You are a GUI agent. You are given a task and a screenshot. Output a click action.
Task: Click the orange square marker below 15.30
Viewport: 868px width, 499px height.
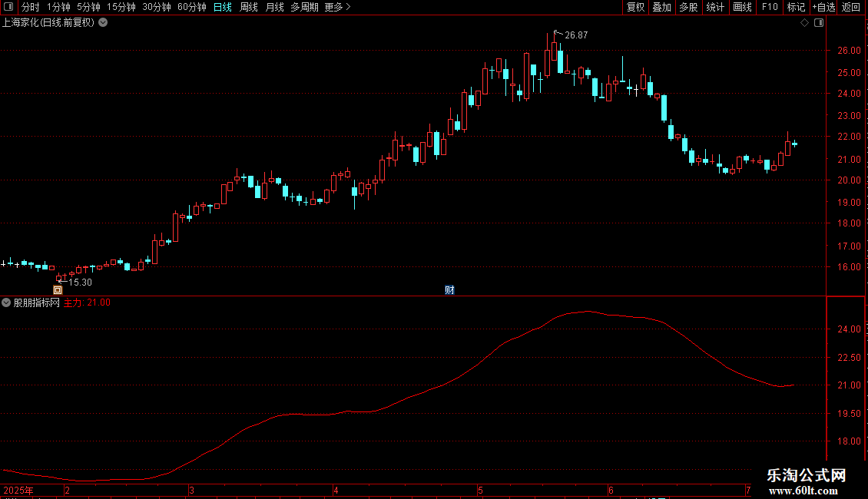click(x=58, y=290)
